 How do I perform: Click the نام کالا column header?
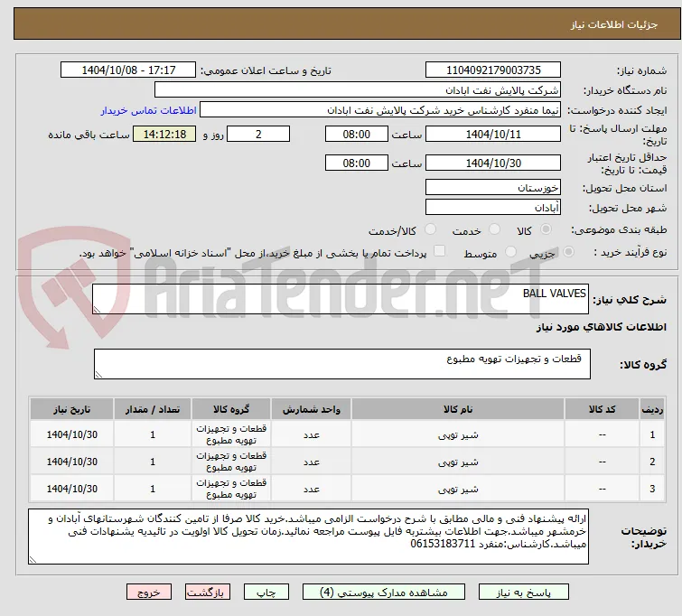pos(458,409)
